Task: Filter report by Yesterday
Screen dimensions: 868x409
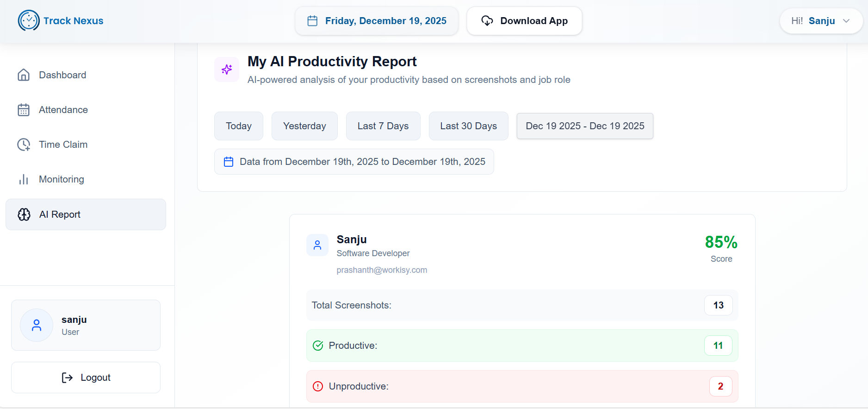Action: pyautogui.click(x=304, y=126)
